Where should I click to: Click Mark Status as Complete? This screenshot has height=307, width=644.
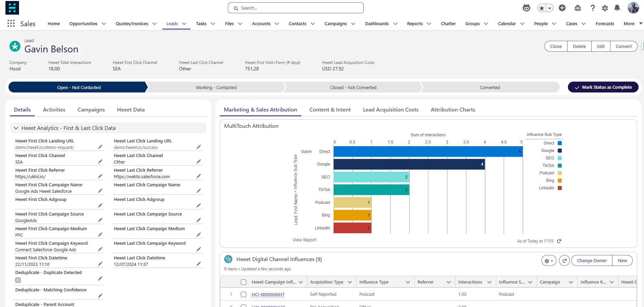[x=603, y=87]
